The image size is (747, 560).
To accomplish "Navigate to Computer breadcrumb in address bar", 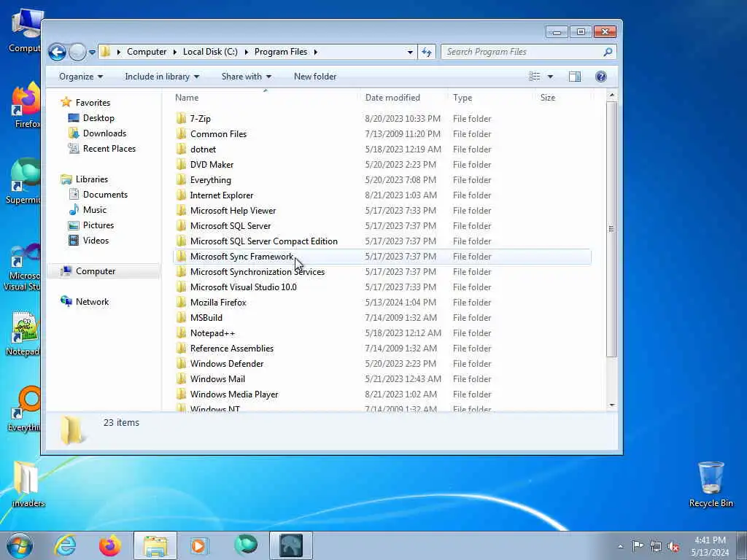I will tap(146, 52).
